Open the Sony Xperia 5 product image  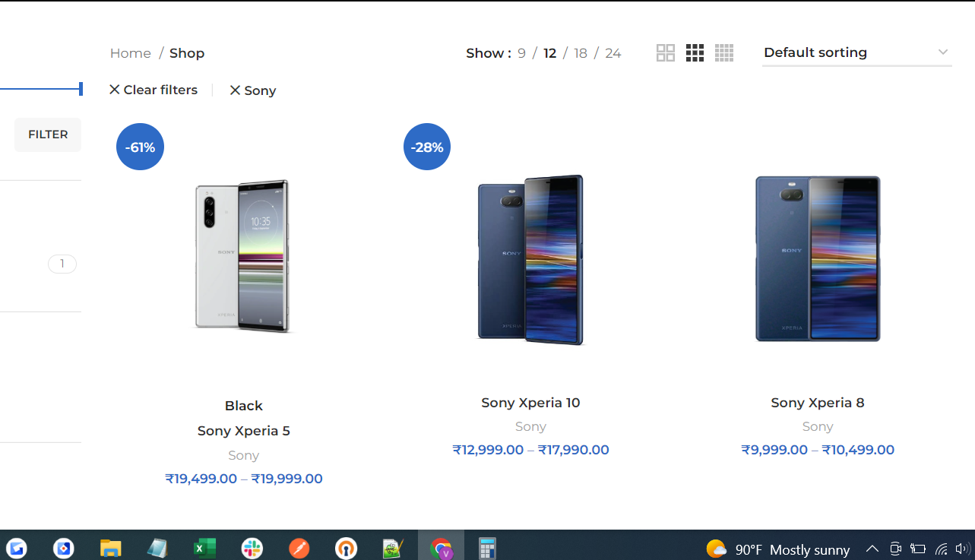[243, 255]
